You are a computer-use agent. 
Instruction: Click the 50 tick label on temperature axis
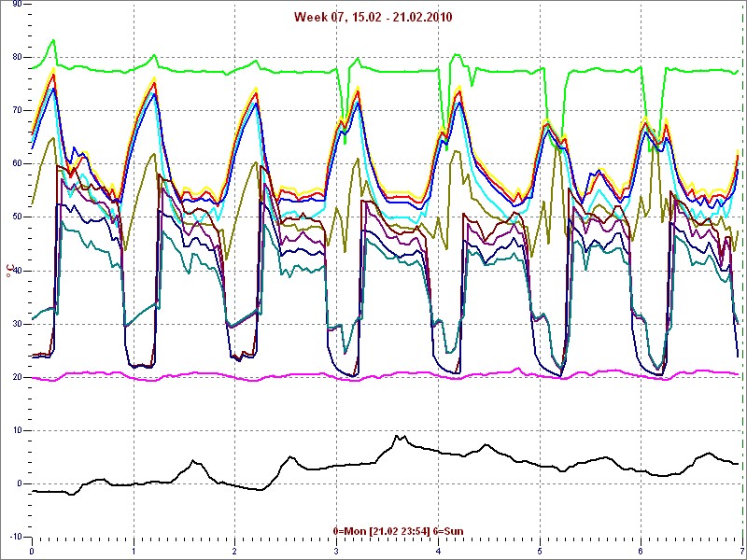click(x=15, y=217)
